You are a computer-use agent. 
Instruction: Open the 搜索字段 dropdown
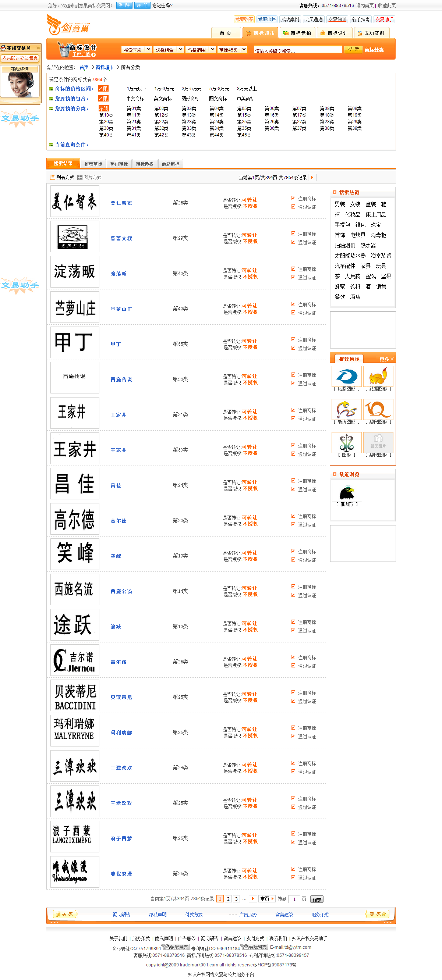pos(137,50)
